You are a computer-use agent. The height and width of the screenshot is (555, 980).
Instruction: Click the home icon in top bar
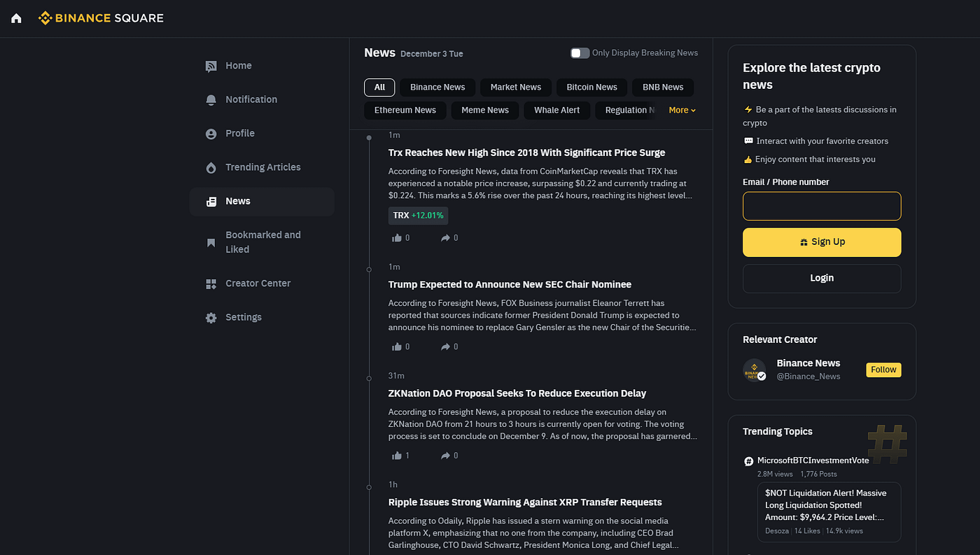tap(16, 18)
